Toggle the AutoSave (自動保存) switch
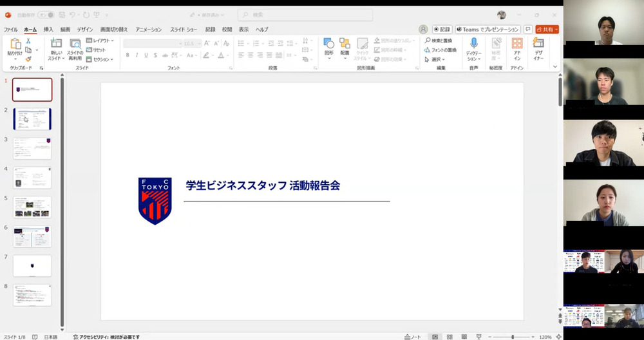Screen dimensions: 644x340 (46, 14)
